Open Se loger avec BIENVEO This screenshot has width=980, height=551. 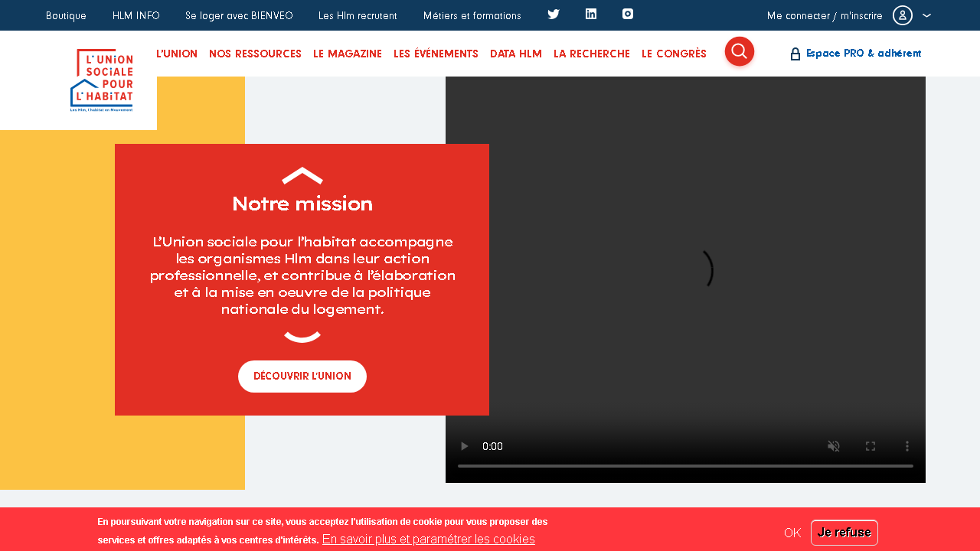[239, 15]
